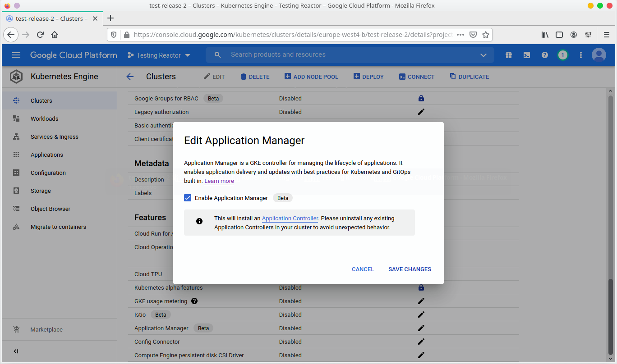Click lock icon for Kubernetes alpha features

(421, 287)
